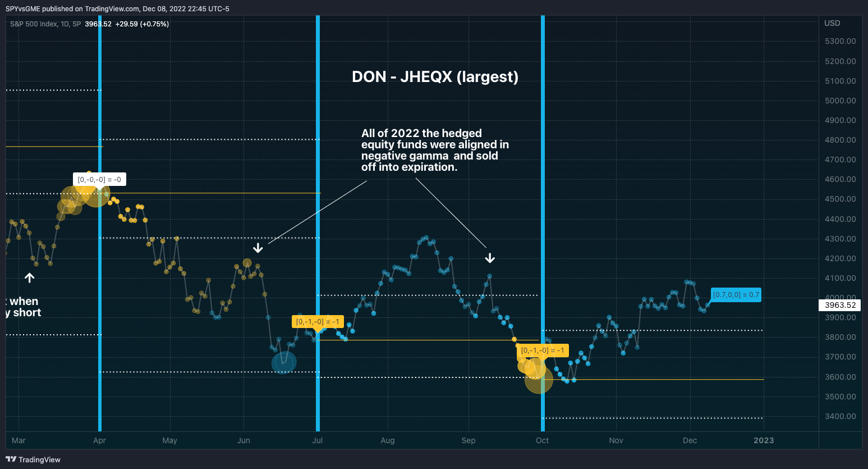868x469 pixels.
Task: Click the large yellow bubble at October low
Action: tap(539, 379)
